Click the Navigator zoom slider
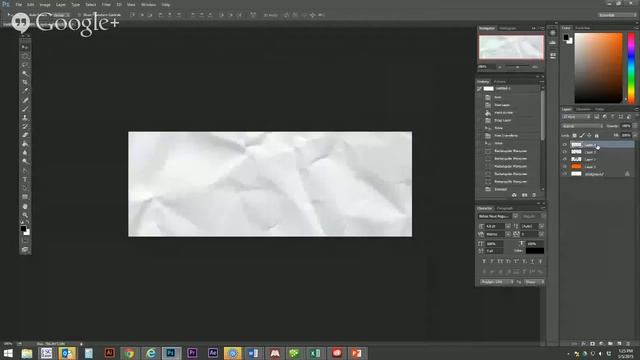 (517, 67)
